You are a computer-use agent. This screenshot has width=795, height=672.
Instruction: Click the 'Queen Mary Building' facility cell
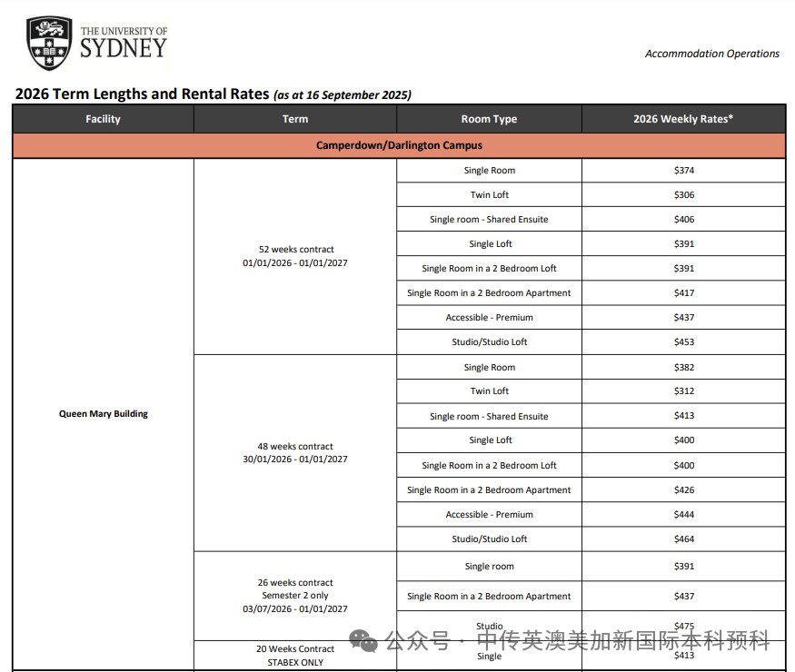pyautogui.click(x=104, y=413)
